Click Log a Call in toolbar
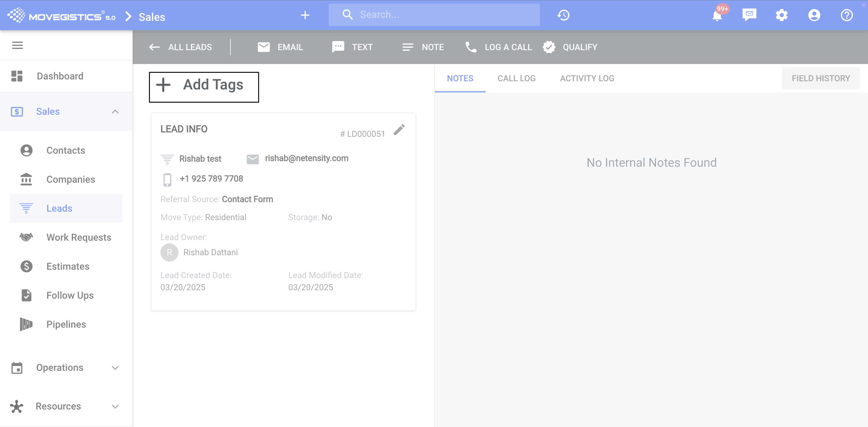This screenshot has height=427, width=868. click(498, 47)
